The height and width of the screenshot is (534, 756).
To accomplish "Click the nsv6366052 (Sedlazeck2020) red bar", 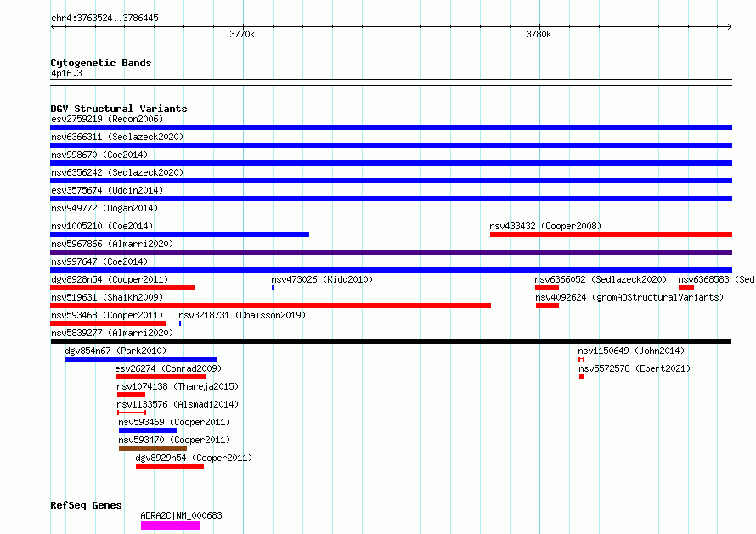I will (547, 288).
